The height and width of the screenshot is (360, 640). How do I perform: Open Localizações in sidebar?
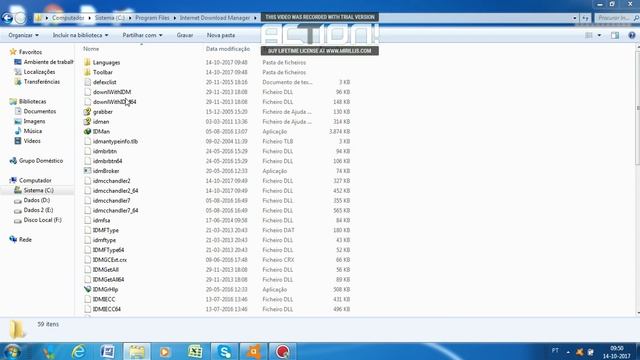click(x=39, y=72)
